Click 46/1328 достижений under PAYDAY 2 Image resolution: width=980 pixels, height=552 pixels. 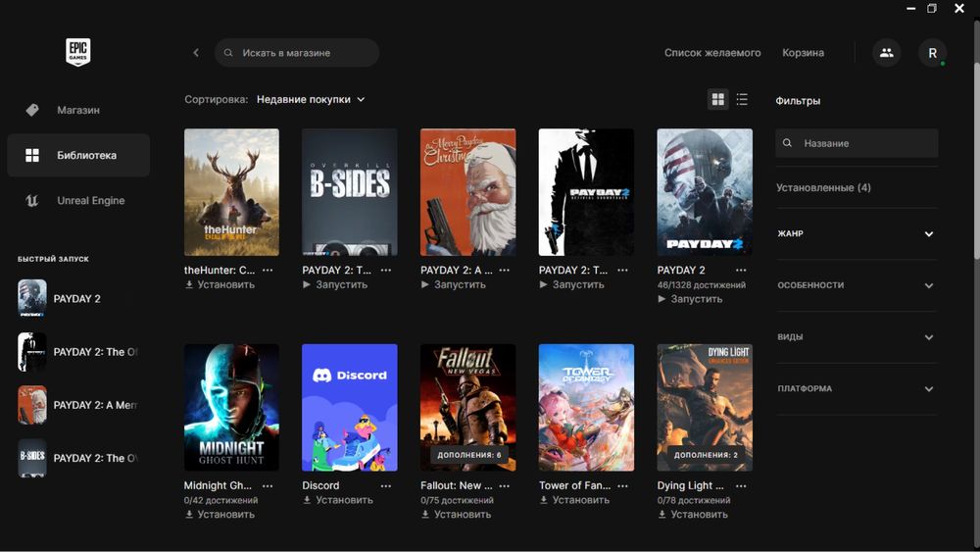pyautogui.click(x=702, y=284)
